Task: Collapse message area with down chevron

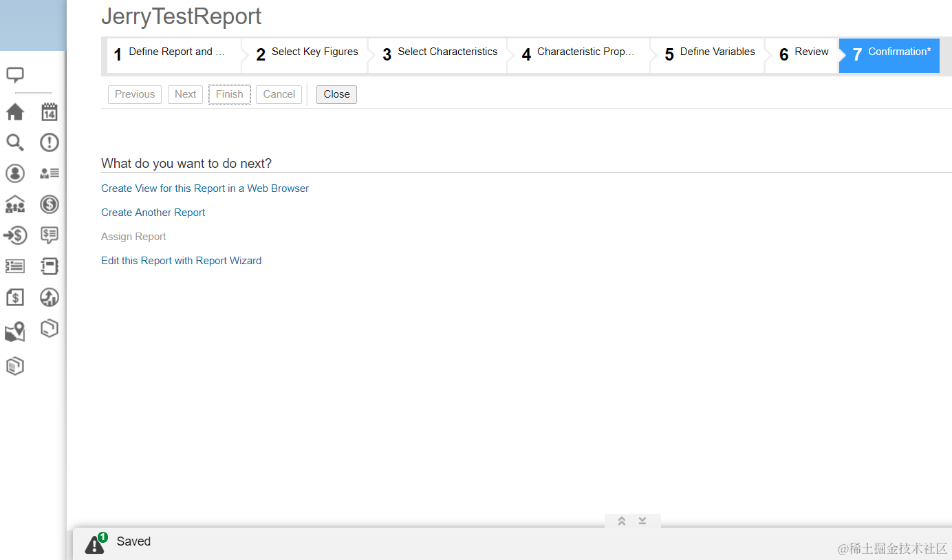Action: [x=642, y=521]
